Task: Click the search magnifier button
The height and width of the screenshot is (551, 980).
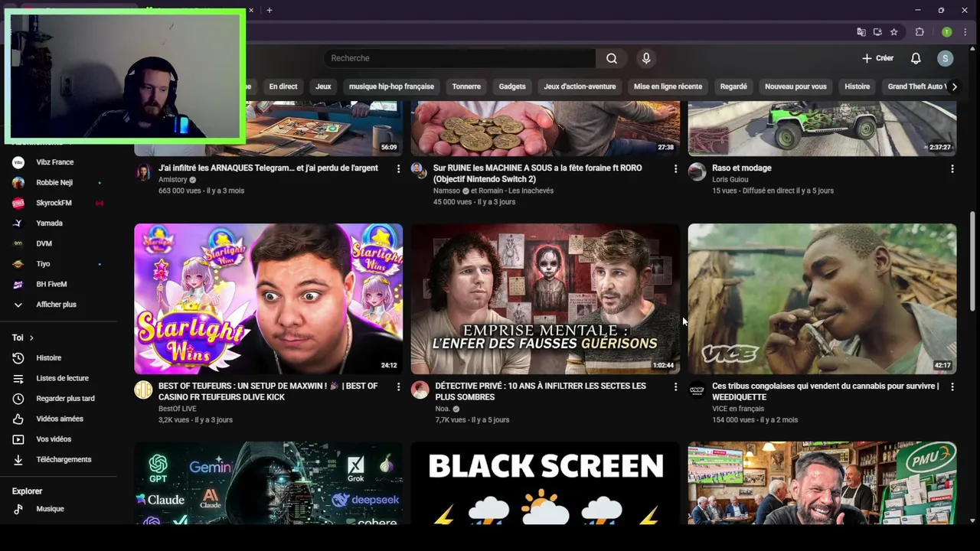Action: pyautogui.click(x=612, y=58)
